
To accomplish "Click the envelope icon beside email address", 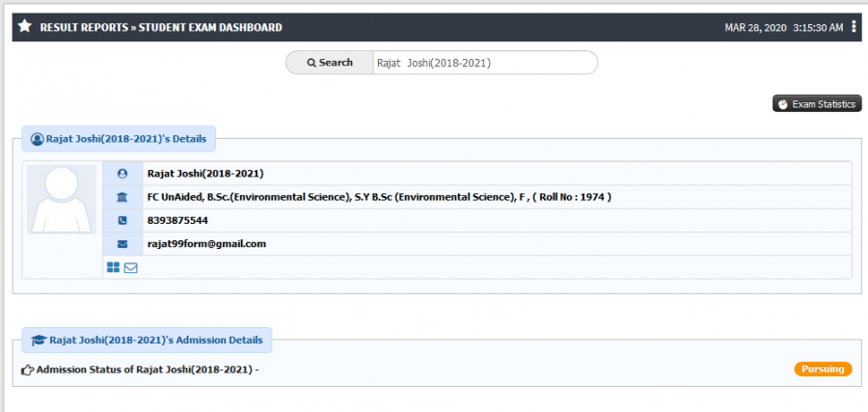I will click(122, 244).
